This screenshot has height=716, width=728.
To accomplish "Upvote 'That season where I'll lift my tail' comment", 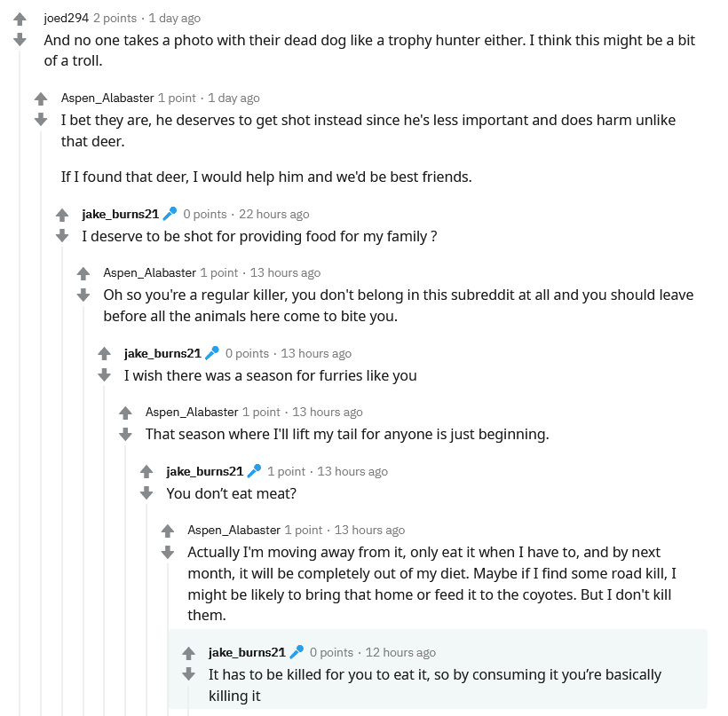I will click(125, 413).
